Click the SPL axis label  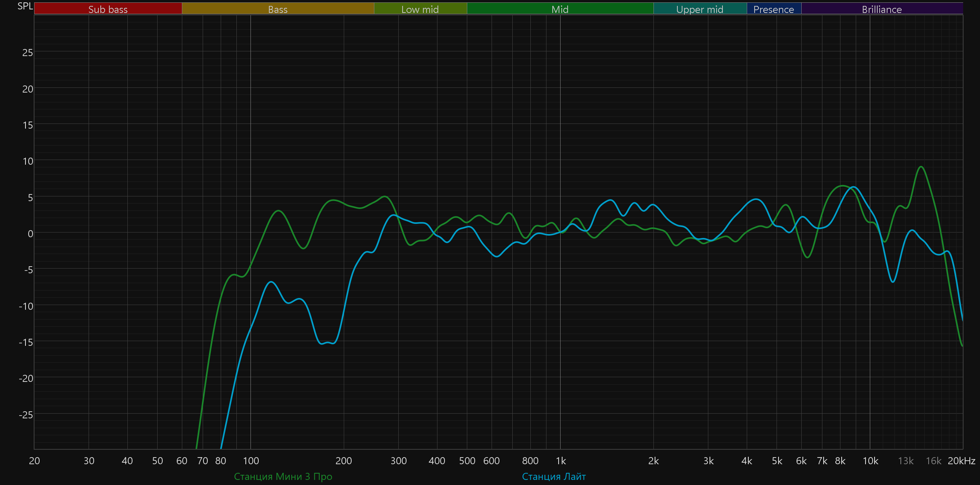[25, 6]
